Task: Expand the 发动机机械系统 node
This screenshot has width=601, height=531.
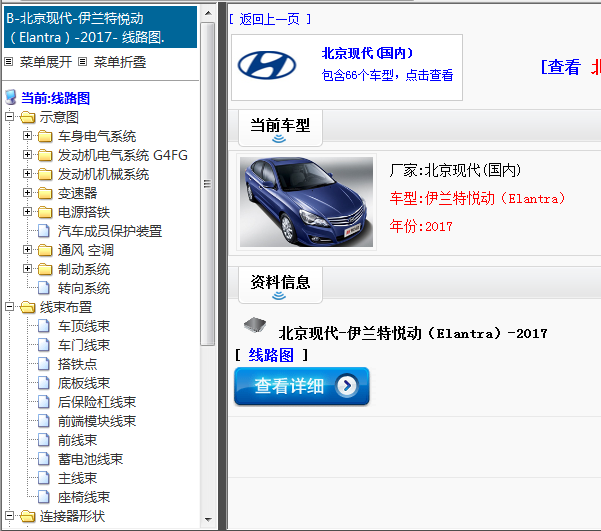Action: pos(27,173)
